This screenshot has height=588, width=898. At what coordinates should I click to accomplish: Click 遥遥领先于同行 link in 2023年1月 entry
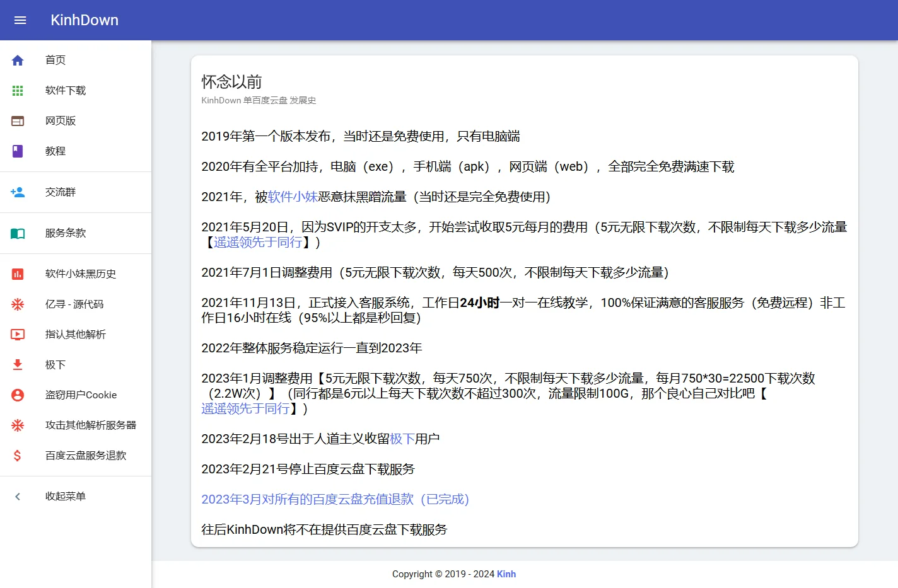[245, 409]
